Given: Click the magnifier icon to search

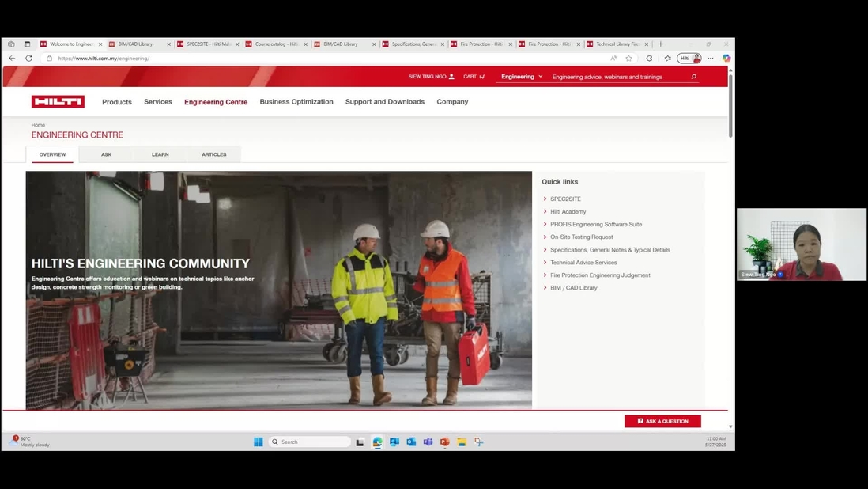Looking at the screenshot, I should pyautogui.click(x=692, y=77).
